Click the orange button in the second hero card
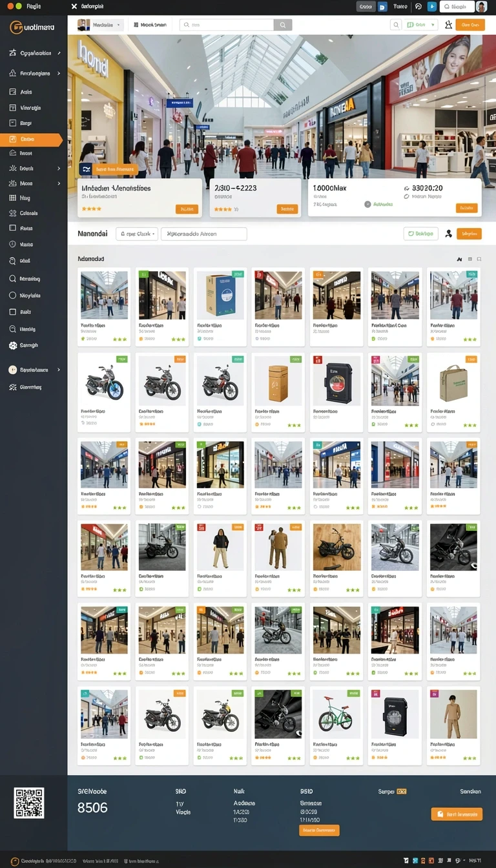496x868 pixels. coord(287,209)
